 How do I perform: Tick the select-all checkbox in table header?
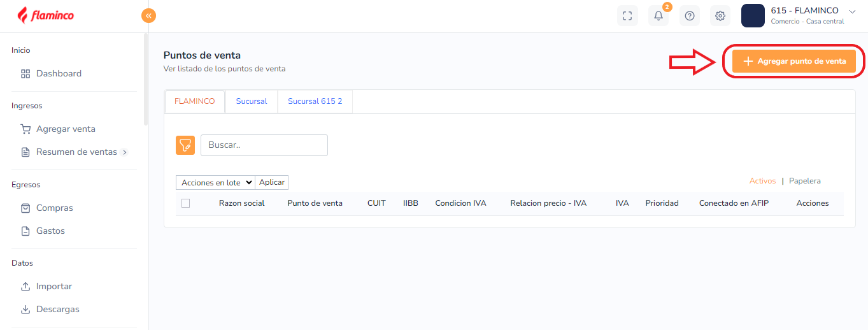tap(186, 203)
